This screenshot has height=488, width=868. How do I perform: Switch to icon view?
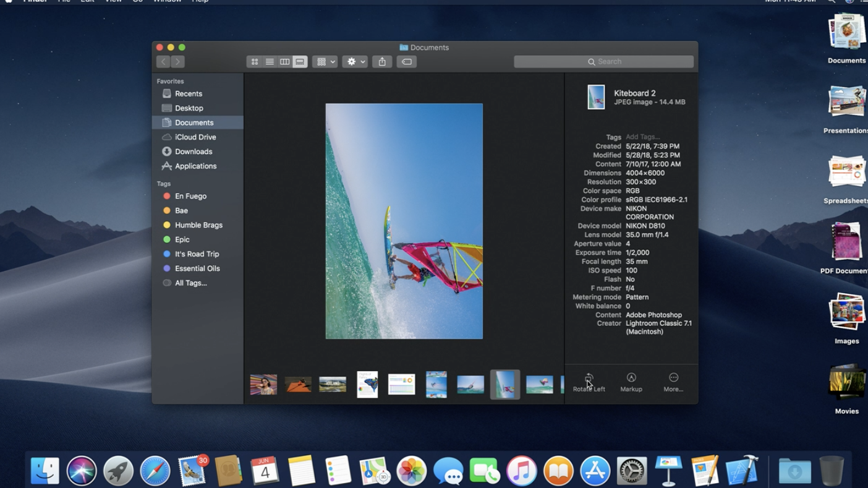(x=254, y=62)
